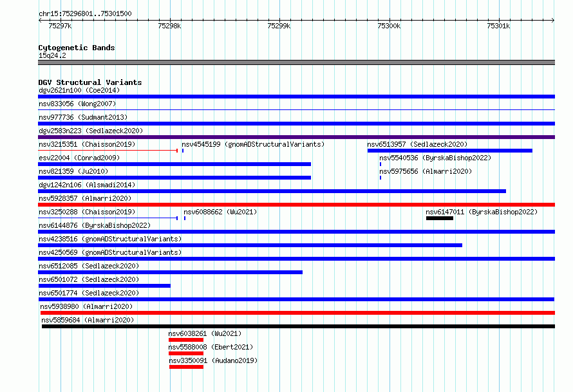Click the blue bar under nsv6513957

pyautogui.click(x=450, y=151)
